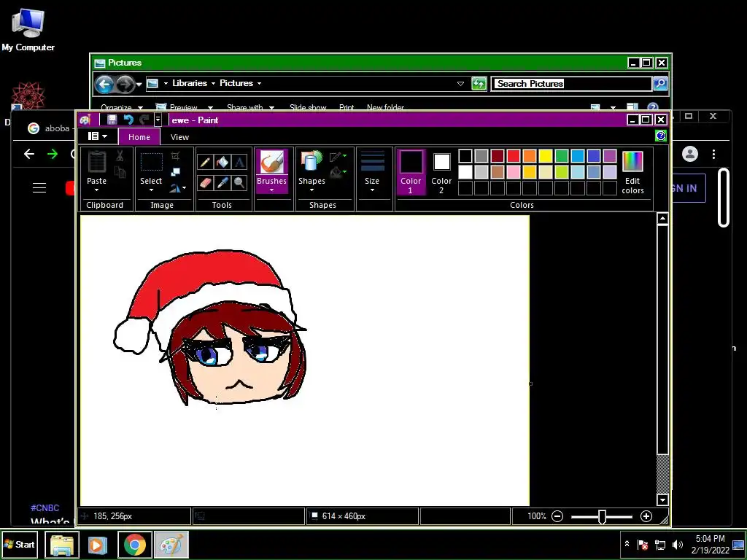Select the Eraser tool
The width and height of the screenshot is (747, 560).
205,182
